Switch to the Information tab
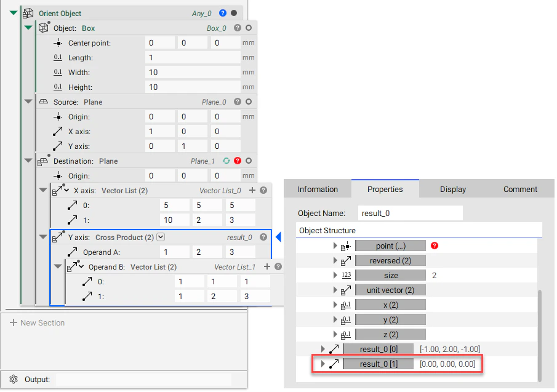 coord(318,190)
